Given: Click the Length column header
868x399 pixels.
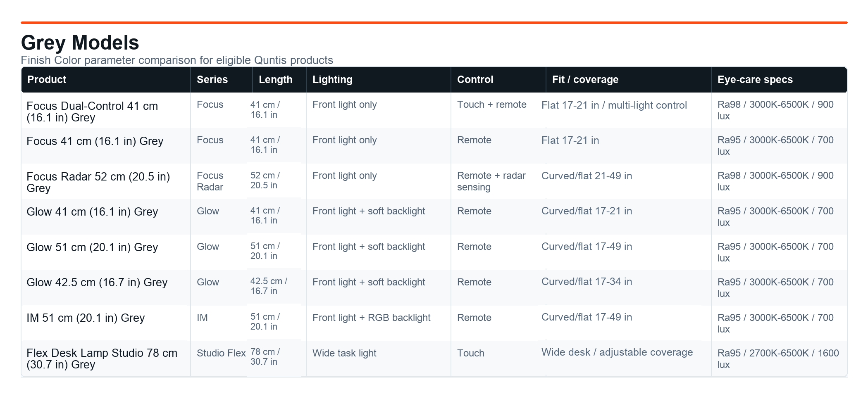Looking at the screenshot, I should click(279, 80).
